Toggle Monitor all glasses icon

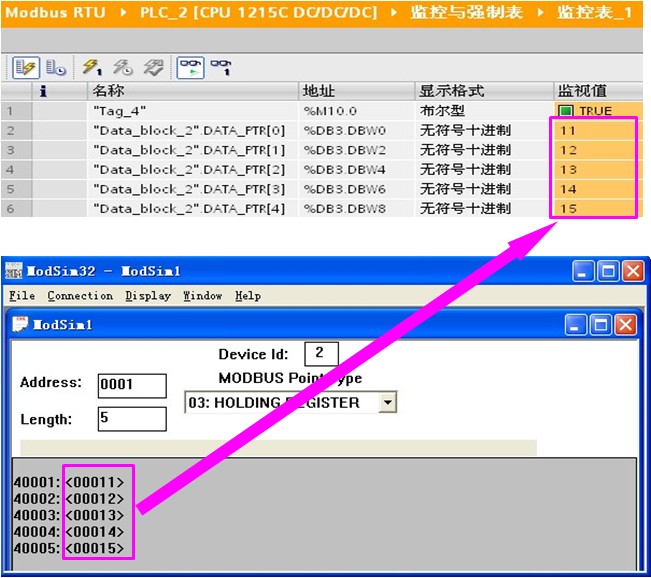tap(191, 67)
